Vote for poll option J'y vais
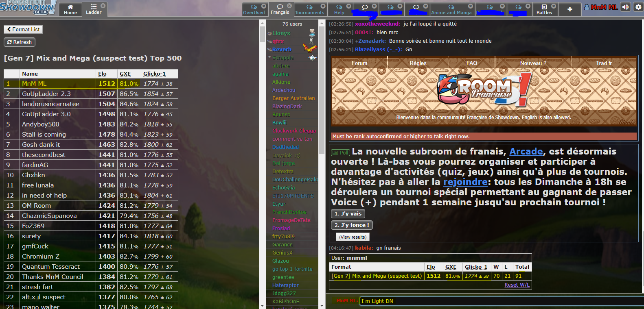The image size is (644, 309). (x=348, y=213)
